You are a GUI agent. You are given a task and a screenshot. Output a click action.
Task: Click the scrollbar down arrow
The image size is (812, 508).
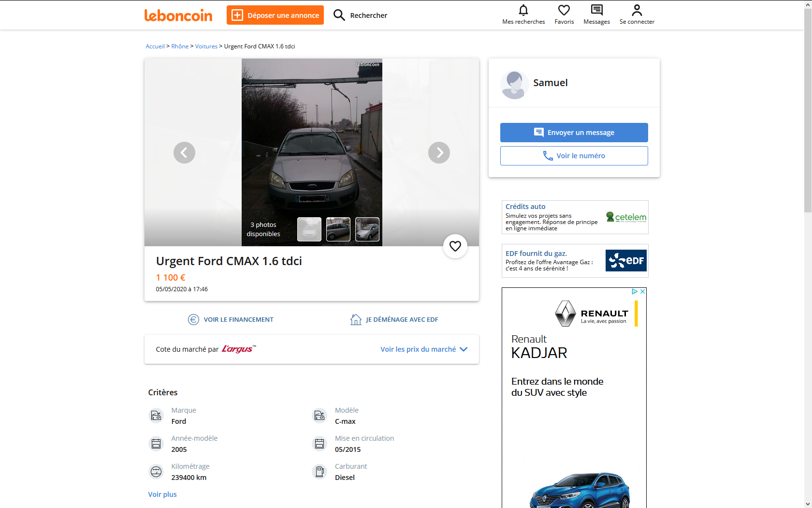tap(808, 504)
